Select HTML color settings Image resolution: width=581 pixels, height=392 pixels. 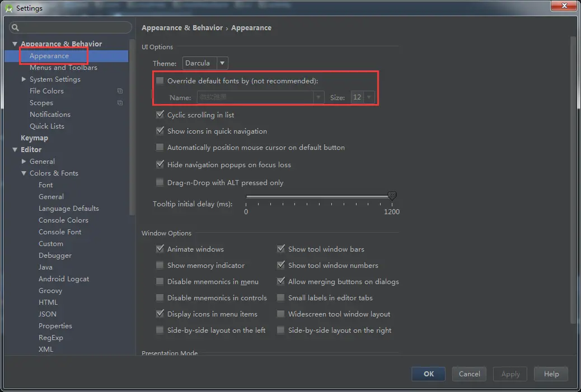point(48,303)
